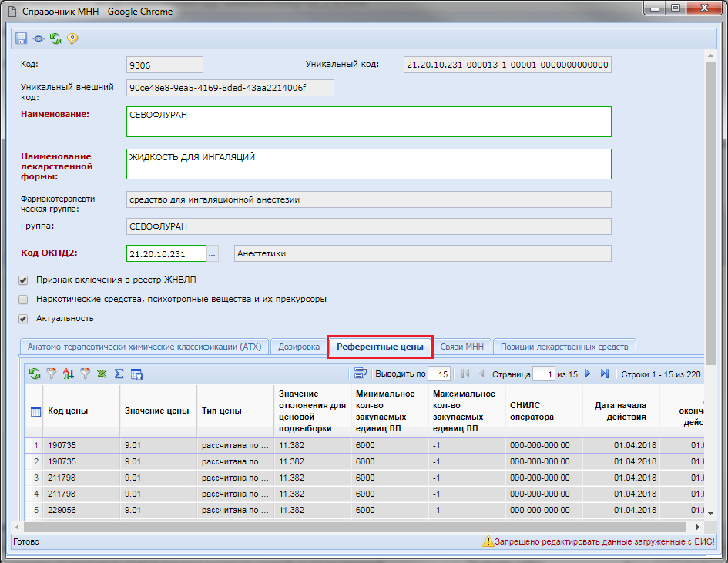Screen dimensions: 728x563
Task: Enable the Наркотические средства checkbox
Action: point(23,299)
